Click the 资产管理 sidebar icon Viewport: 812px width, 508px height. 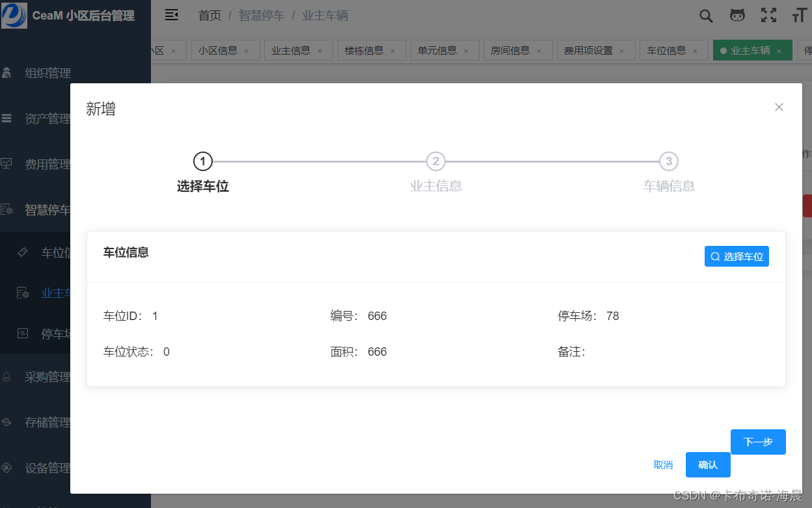click(x=7, y=118)
